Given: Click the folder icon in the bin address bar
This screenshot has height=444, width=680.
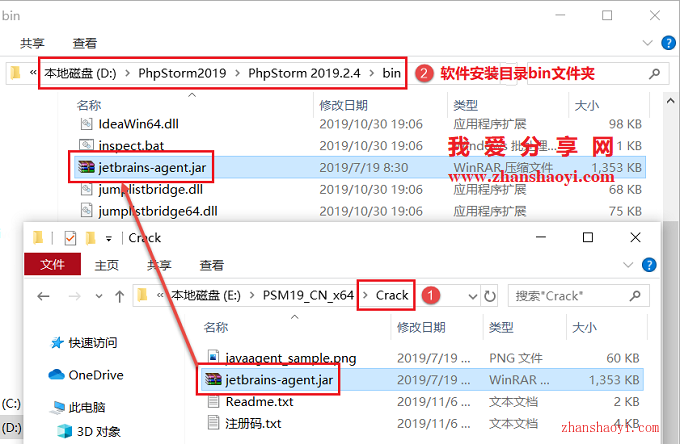Looking at the screenshot, I should (16, 72).
